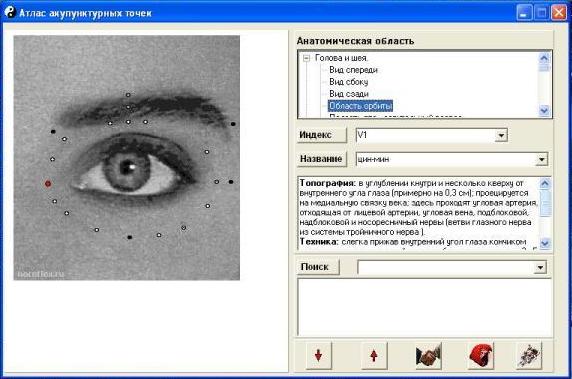Click the Анатомическая область heading

355,41
